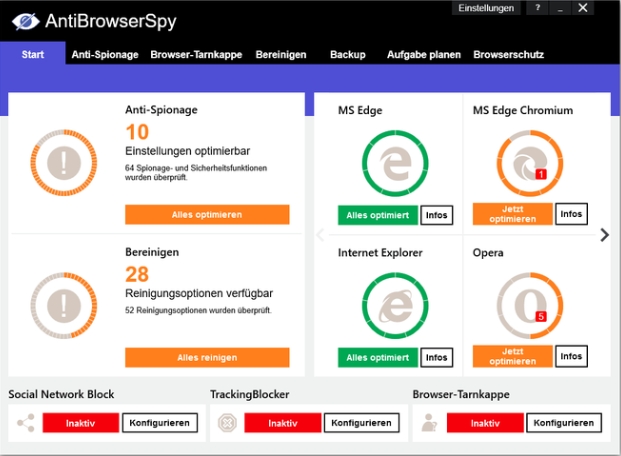Open Infos for Opera

[571, 356]
